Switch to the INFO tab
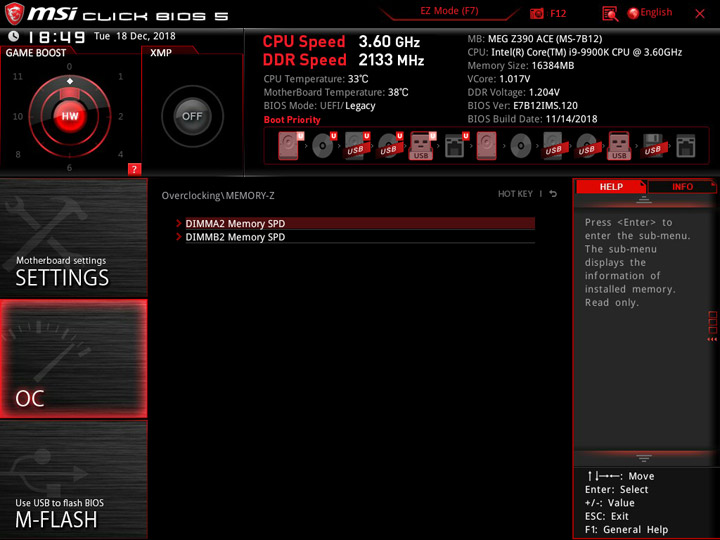720x540 pixels. [682, 186]
